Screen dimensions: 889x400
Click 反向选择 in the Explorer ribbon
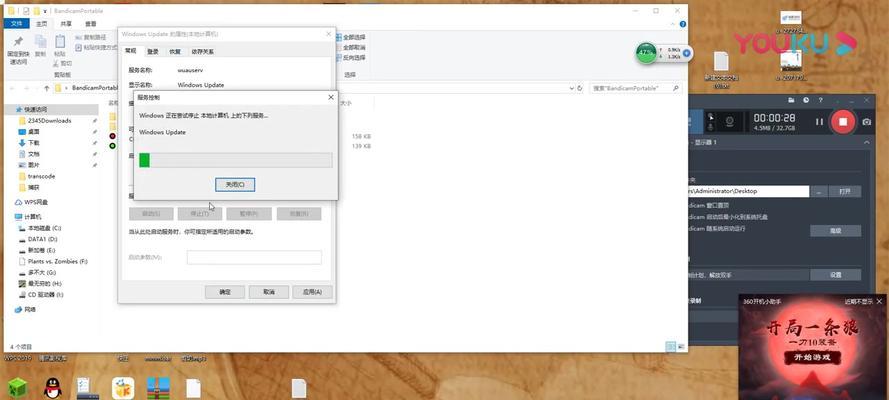click(x=350, y=58)
